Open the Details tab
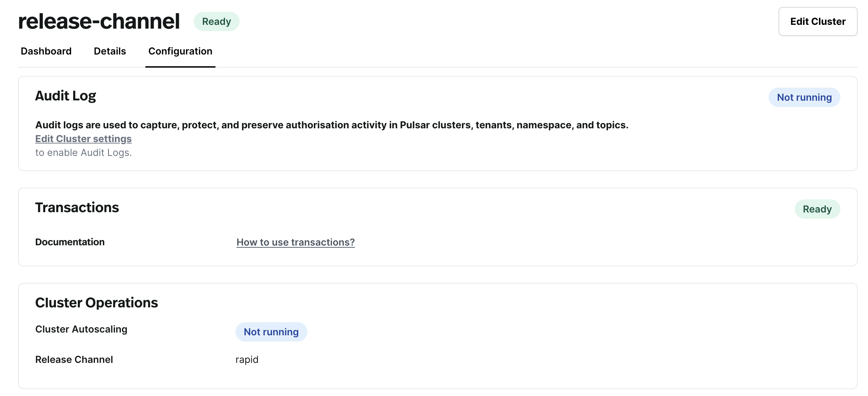 (x=110, y=51)
